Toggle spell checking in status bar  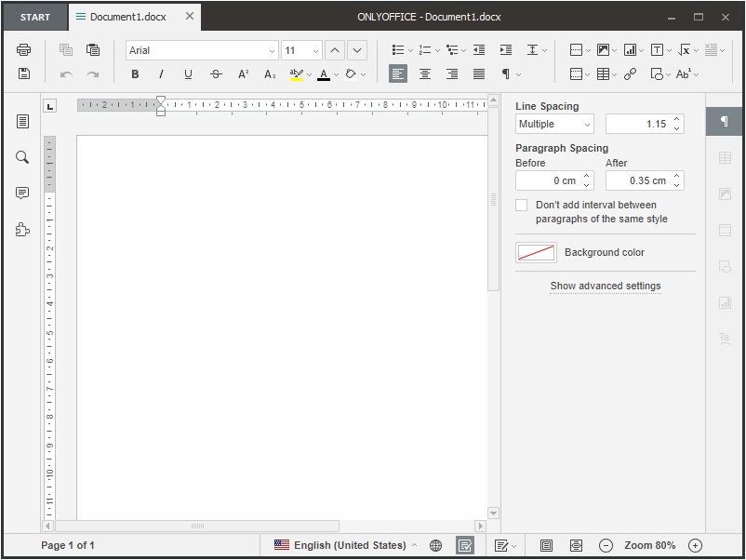(465, 545)
